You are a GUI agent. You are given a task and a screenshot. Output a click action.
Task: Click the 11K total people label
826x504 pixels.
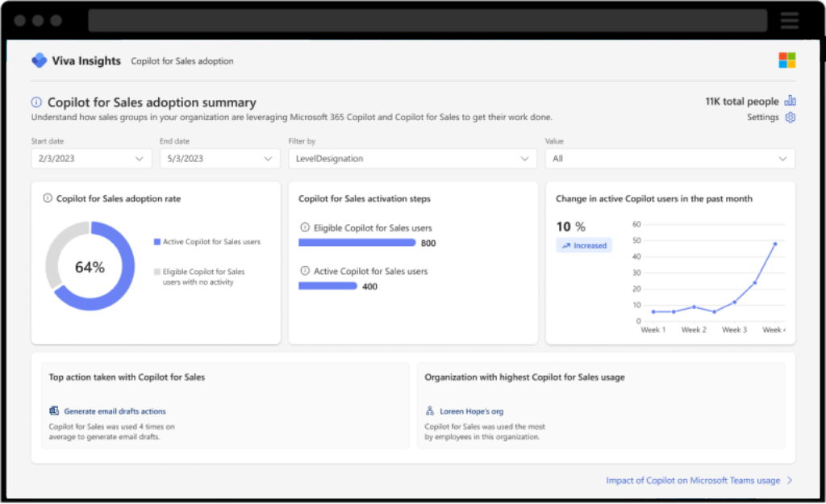pyautogui.click(x=742, y=101)
